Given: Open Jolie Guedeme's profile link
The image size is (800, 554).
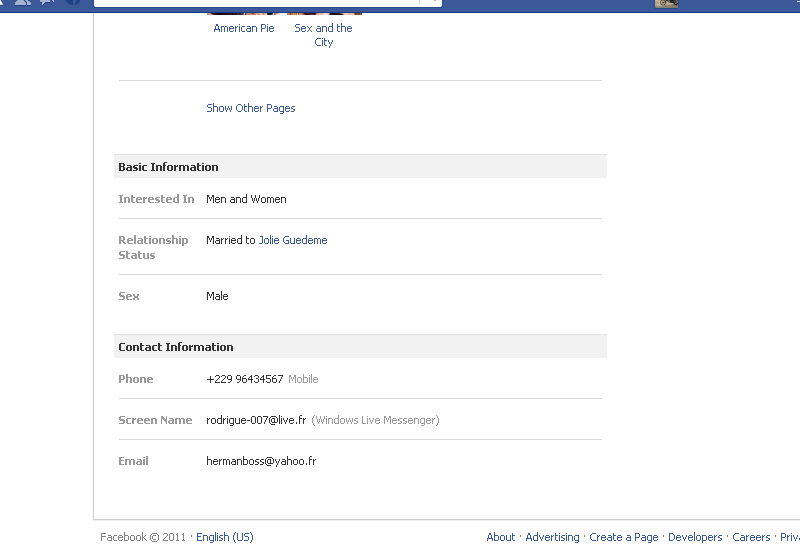Looking at the screenshot, I should click(293, 240).
